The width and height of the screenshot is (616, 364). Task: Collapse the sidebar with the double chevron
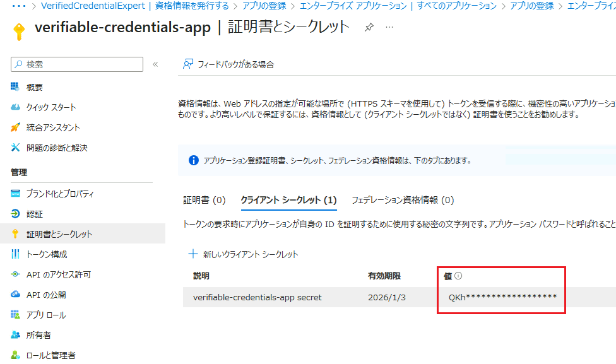[x=155, y=64]
